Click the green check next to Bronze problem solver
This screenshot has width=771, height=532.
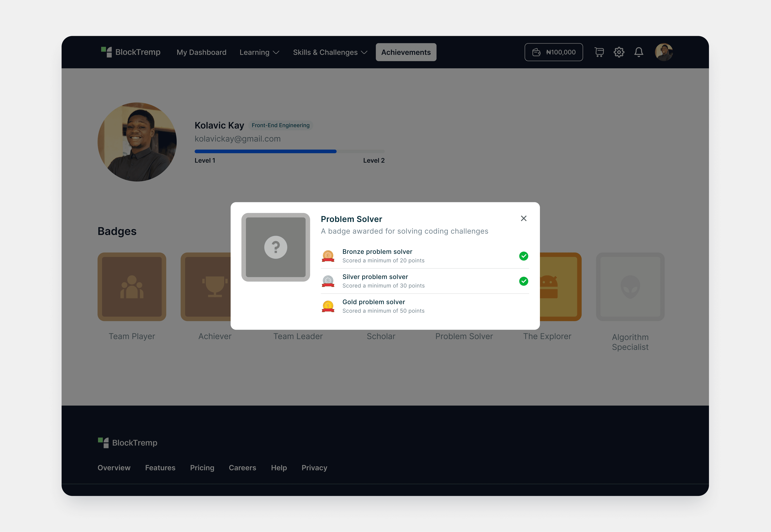523,256
